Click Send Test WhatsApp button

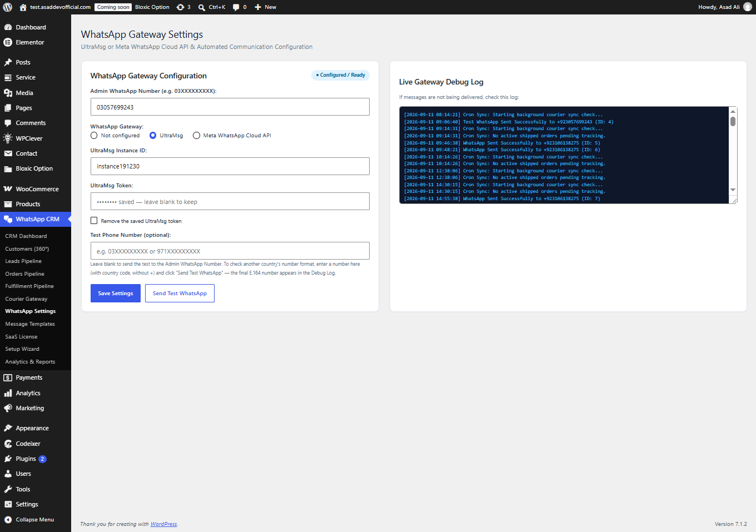(180, 294)
